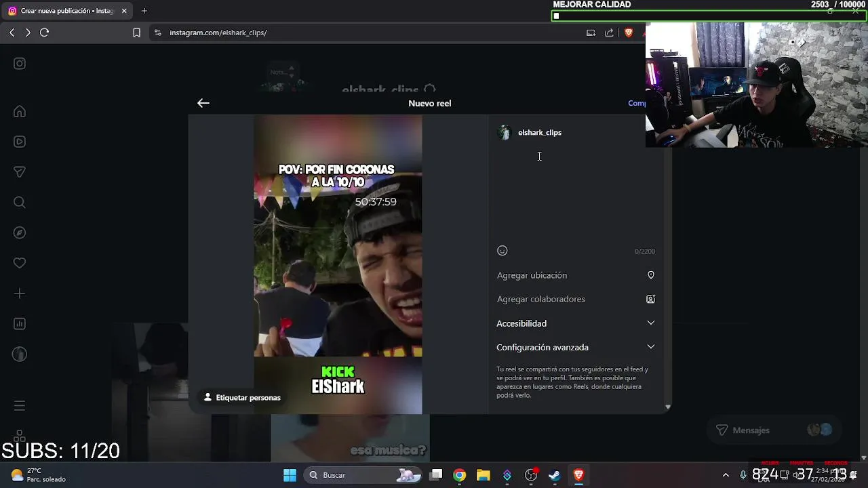Open Notifications heart icon

click(x=20, y=263)
